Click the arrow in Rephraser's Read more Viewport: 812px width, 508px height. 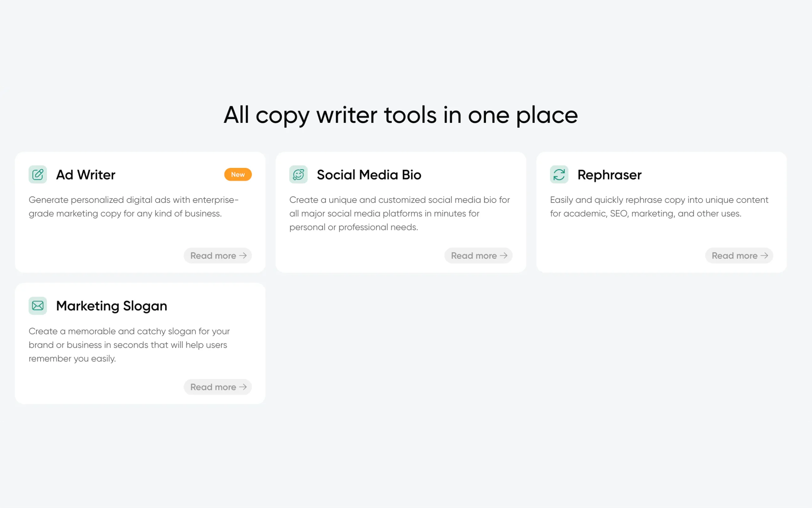[764, 256]
